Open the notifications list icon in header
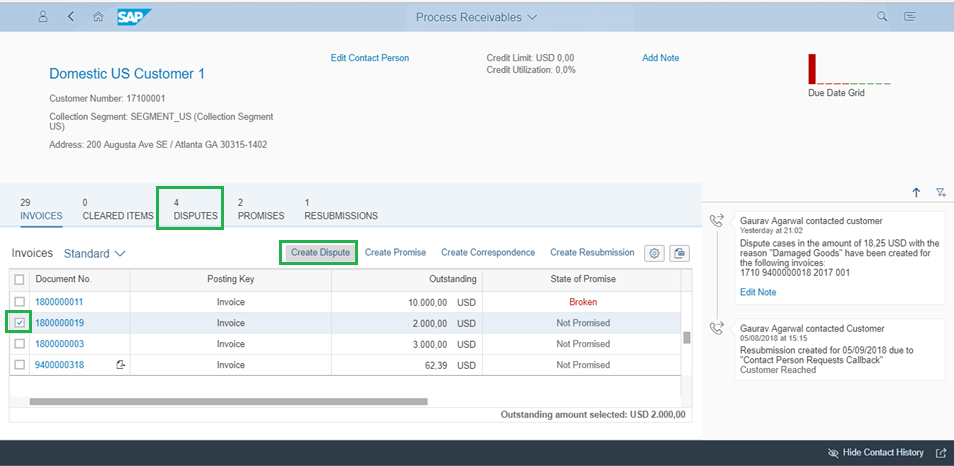Image resolution: width=954 pixels, height=466 pixels. coord(910,16)
